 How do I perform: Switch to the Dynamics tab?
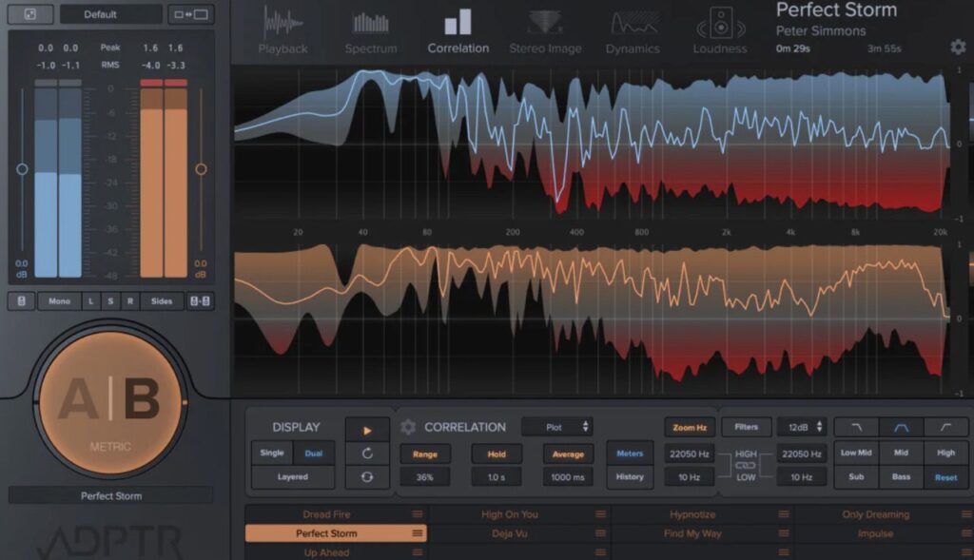[633, 29]
